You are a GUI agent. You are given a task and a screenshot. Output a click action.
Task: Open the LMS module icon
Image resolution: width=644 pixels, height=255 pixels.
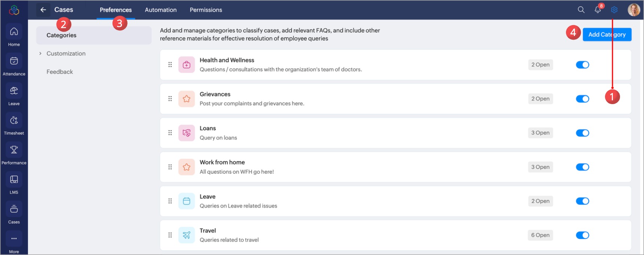pyautogui.click(x=14, y=180)
